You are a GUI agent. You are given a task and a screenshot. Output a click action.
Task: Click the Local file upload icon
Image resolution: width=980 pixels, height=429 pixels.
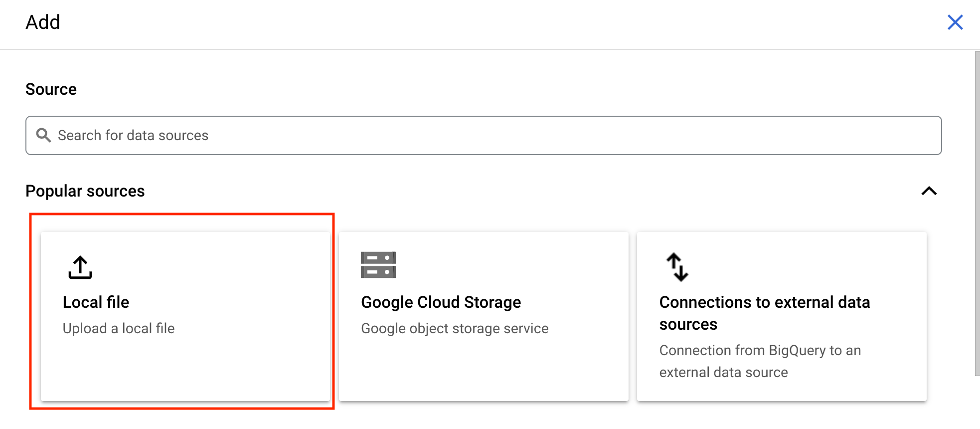(80, 267)
